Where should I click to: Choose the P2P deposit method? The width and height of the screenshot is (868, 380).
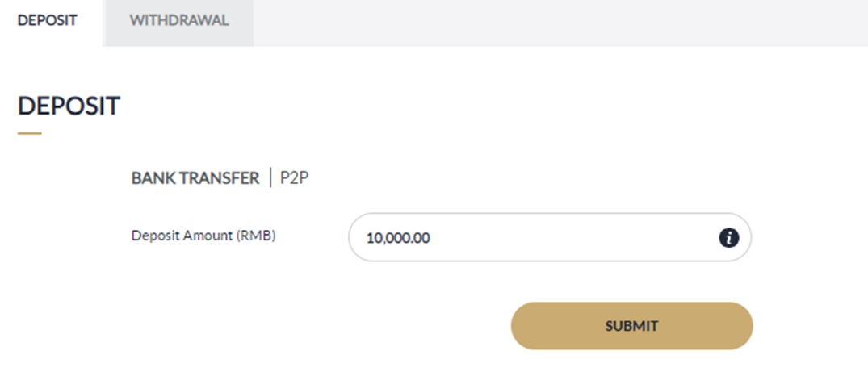pyautogui.click(x=295, y=178)
